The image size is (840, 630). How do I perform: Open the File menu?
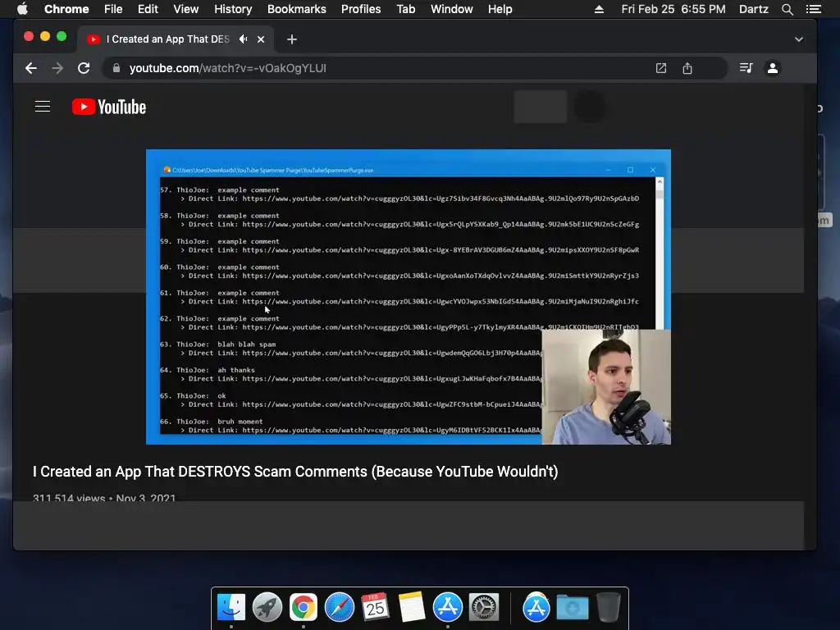pyautogui.click(x=113, y=9)
